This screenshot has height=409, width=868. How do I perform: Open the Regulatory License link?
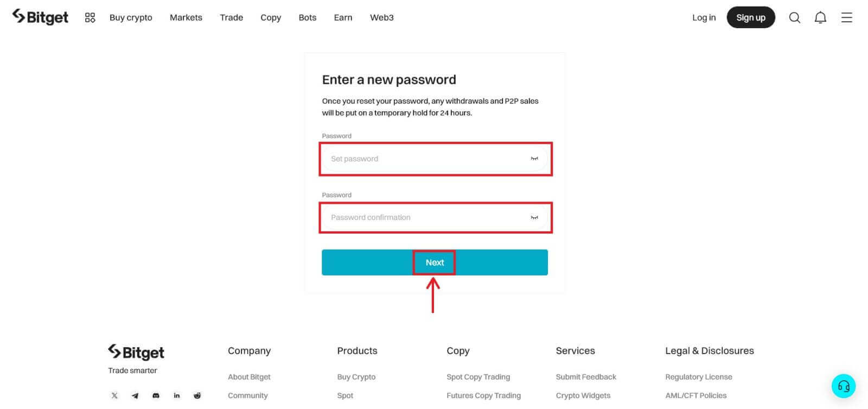[x=698, y=377]
